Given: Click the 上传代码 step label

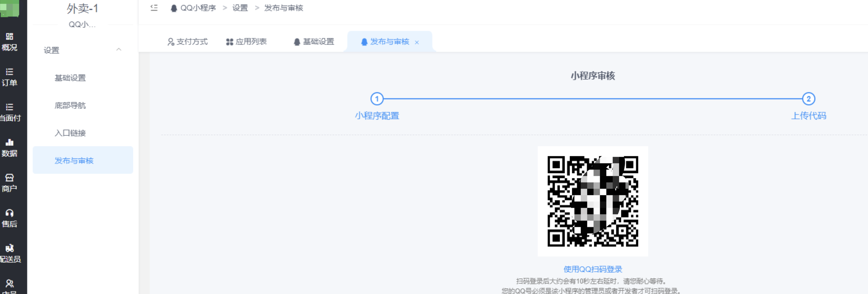Looking at the screenshot, I should pos(808,116).
